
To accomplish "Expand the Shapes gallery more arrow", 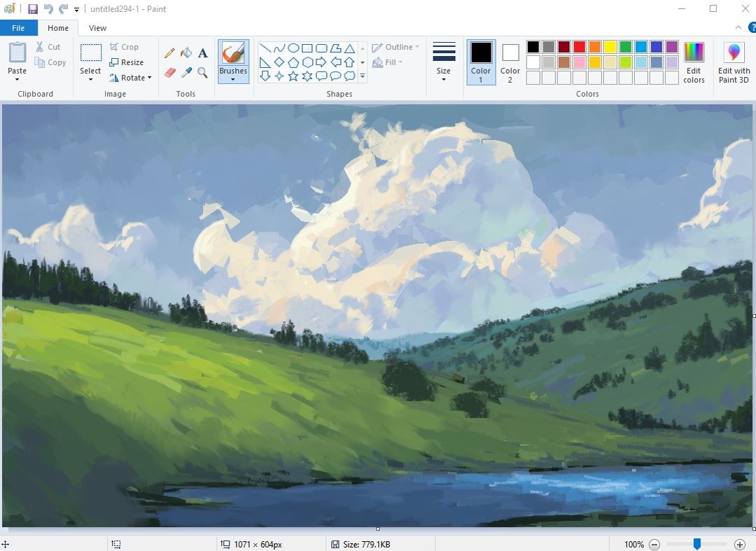I will click(363, 76).
